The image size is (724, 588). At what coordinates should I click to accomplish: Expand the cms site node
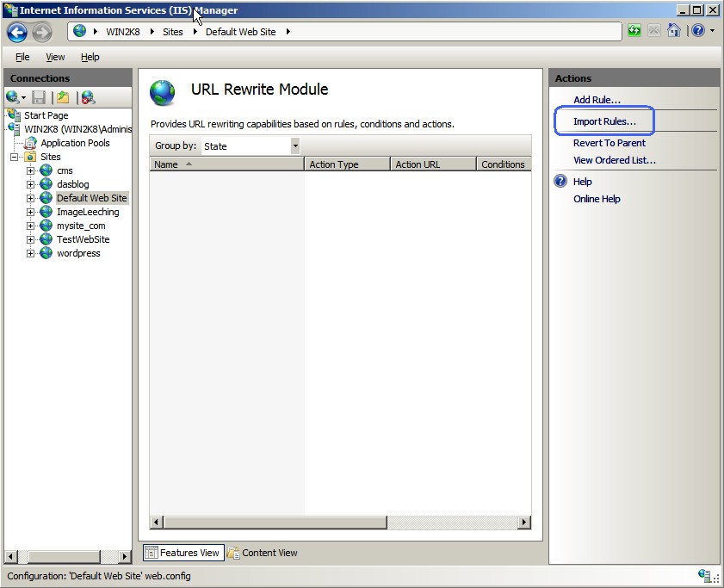click(x=30, y=171)
